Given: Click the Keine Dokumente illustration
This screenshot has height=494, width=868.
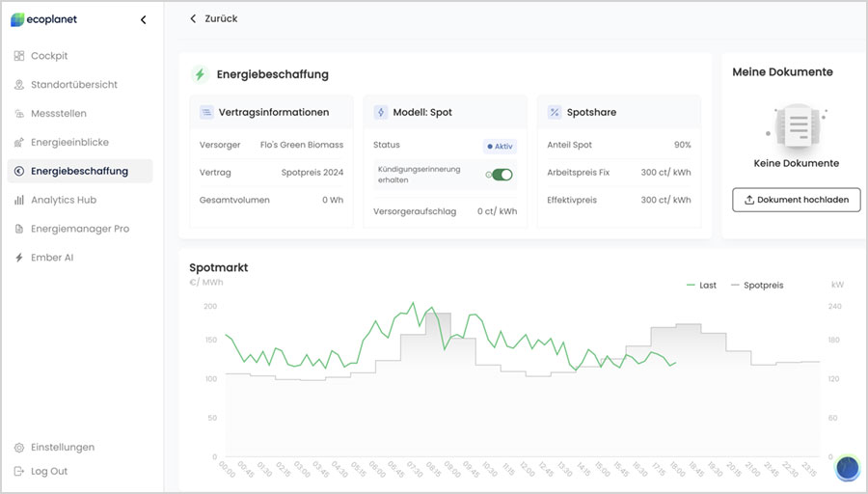Looking at the screenshot, I should [798, 126].
